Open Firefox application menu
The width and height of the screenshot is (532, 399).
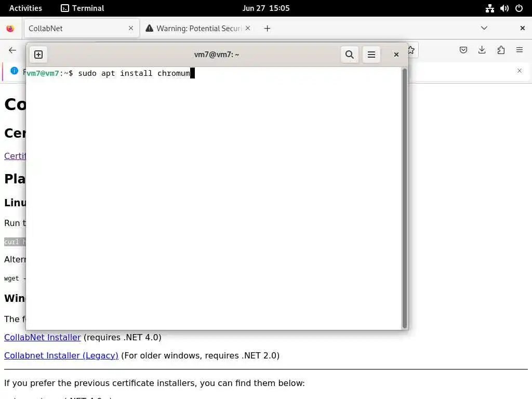pos(520,50)
